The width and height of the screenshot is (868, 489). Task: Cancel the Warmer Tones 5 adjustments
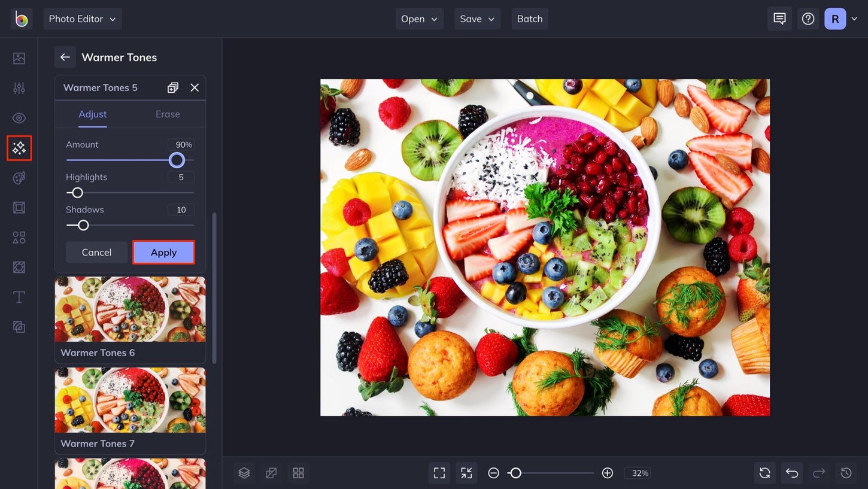[96, 252]
